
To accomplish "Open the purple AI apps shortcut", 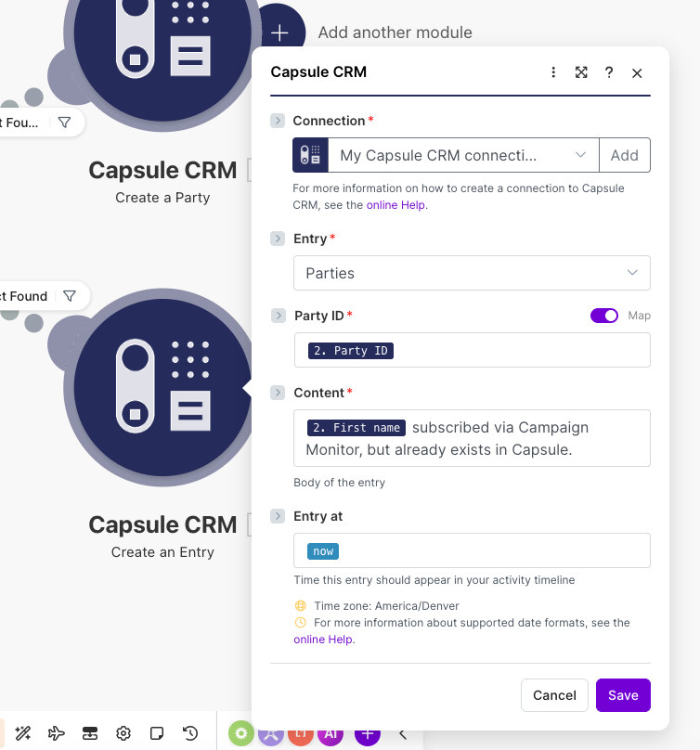I will click(x=331, y=733).
